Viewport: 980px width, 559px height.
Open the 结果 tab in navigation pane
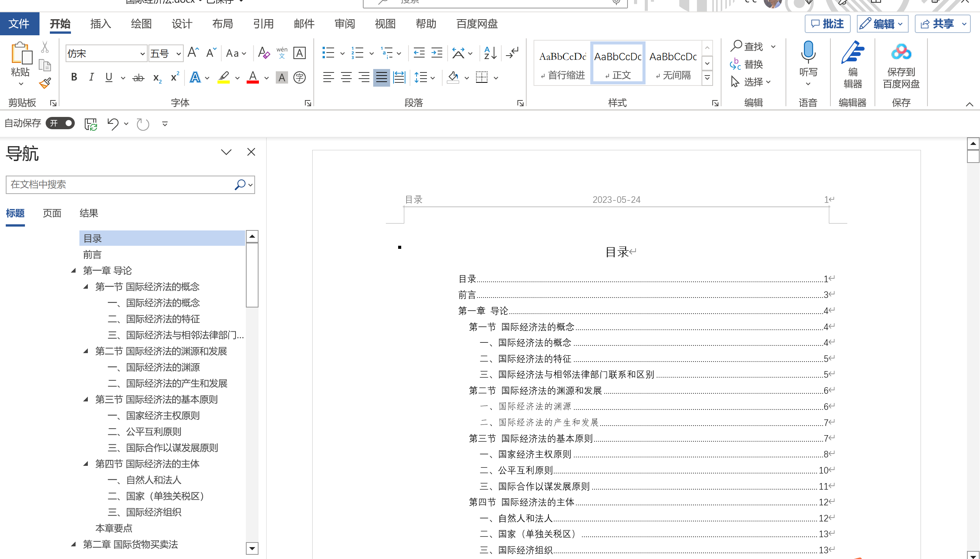(89, 213)
